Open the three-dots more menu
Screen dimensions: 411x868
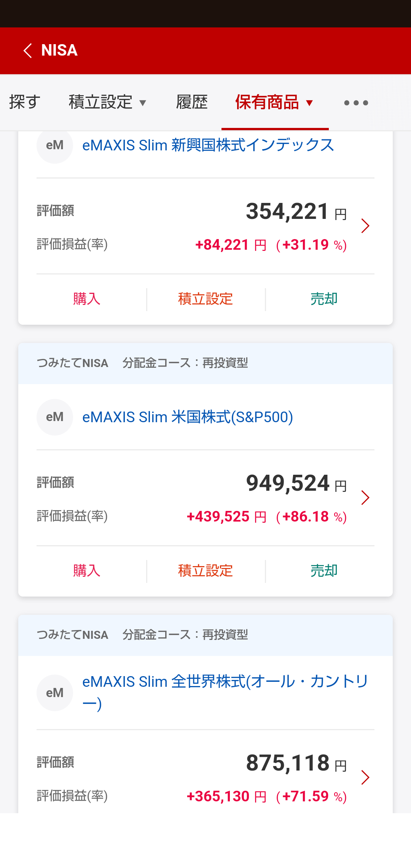click(356, 103)
